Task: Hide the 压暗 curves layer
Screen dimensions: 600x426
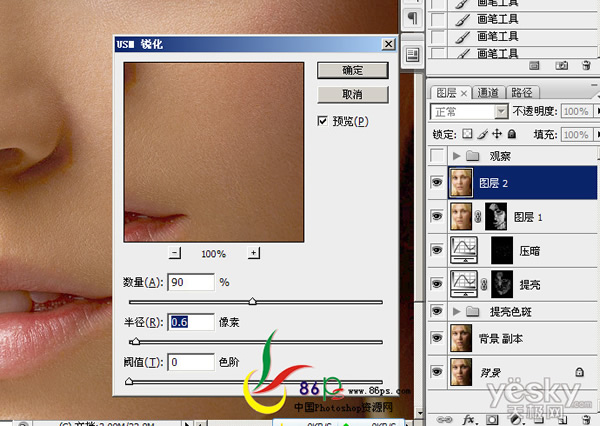Action: 437,250
